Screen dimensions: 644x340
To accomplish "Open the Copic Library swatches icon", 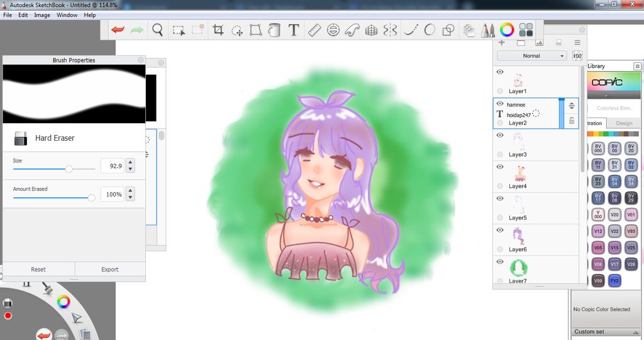I will point(526,30).
